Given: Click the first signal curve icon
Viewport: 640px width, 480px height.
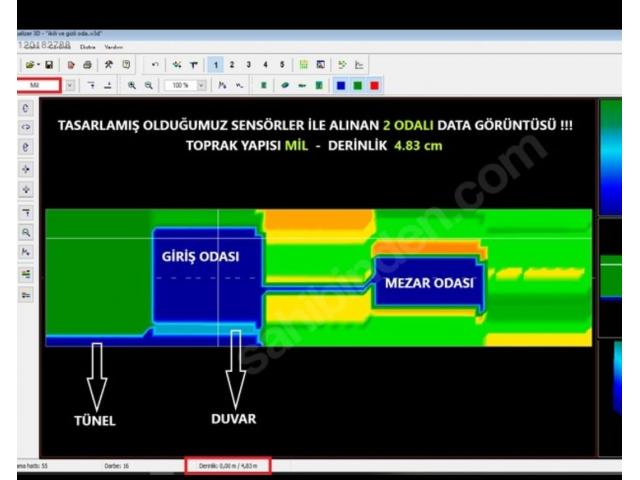Looking at the screenshot, I should (x=222, y=85).
